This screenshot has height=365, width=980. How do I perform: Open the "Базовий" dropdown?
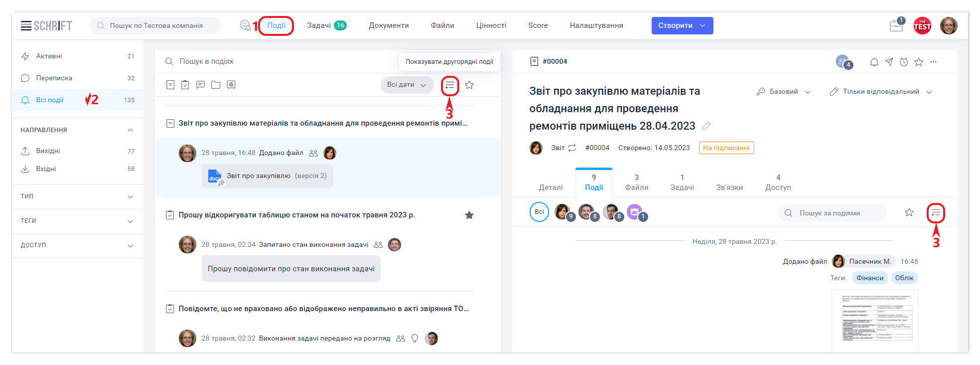[x=784, y=92]
